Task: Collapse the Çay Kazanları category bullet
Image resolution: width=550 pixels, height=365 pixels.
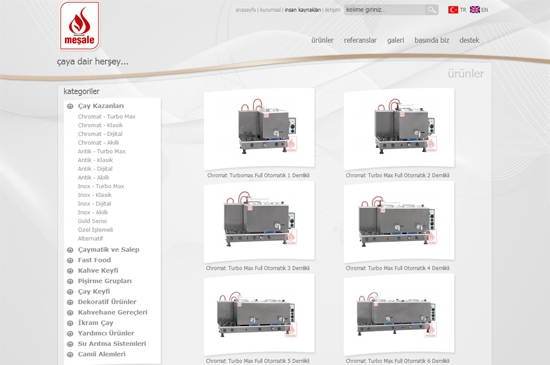Action: point(70,106)
